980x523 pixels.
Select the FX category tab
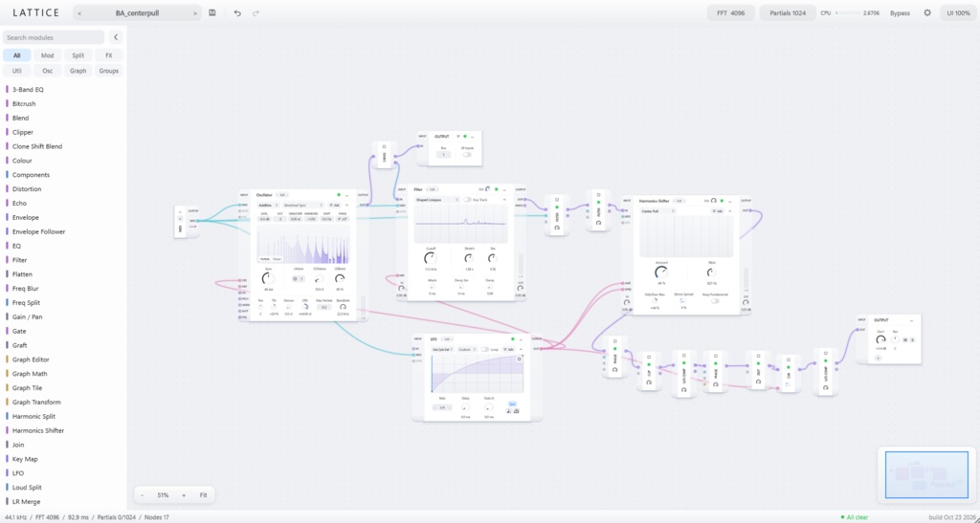coord(109,54)
